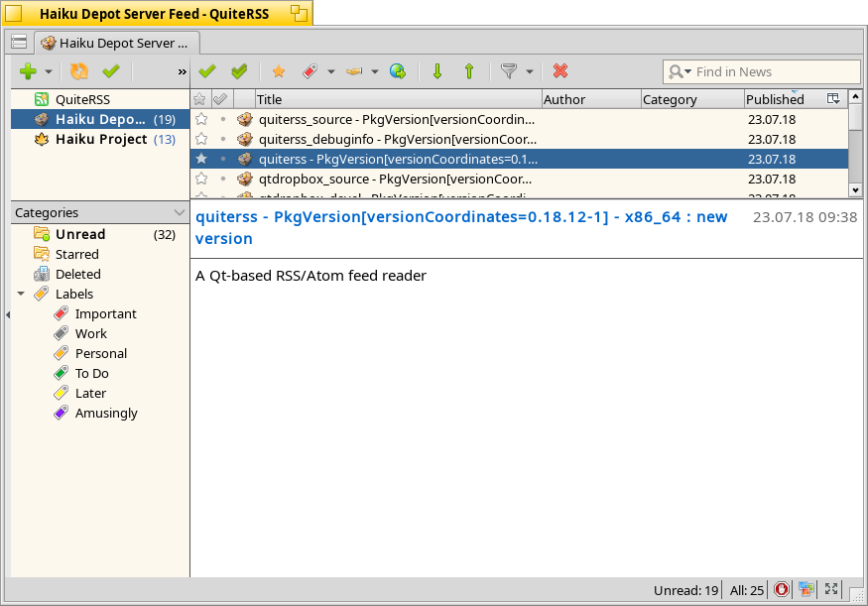Expand the feeds toolbar overflow chevron
The width and height of the screenshot is (868, 606).
182,72
